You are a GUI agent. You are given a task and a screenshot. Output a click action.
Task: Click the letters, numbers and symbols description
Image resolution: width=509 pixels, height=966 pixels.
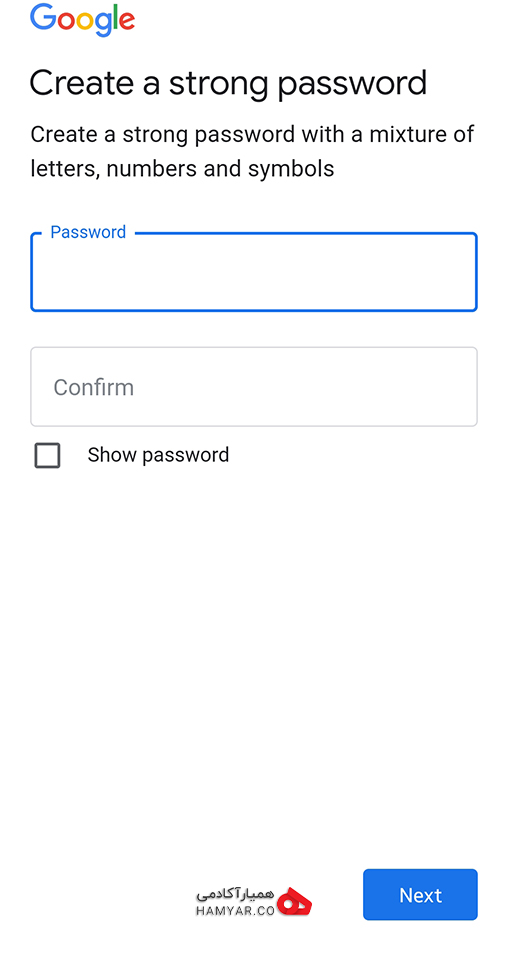(x=182, y=168)
